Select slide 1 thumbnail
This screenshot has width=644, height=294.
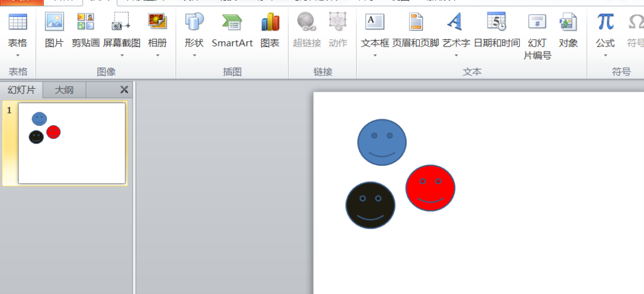[x=72, y=143]
